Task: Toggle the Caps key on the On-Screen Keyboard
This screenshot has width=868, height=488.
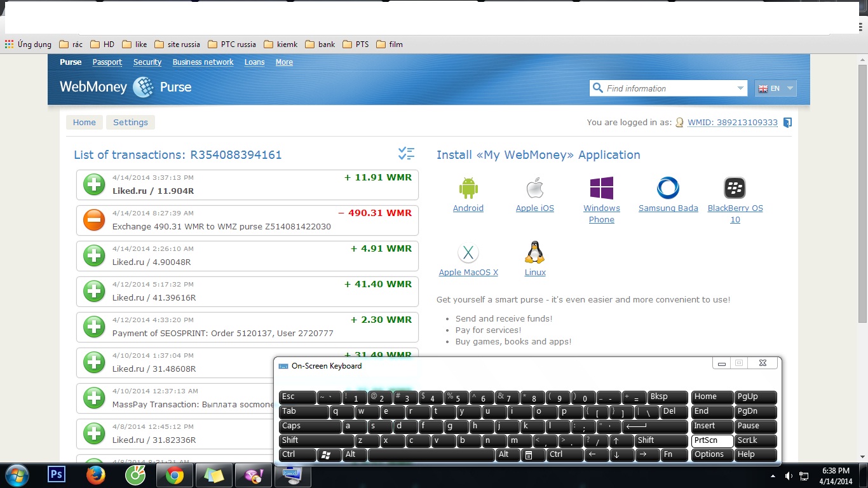Action: [x=310, y=426]
